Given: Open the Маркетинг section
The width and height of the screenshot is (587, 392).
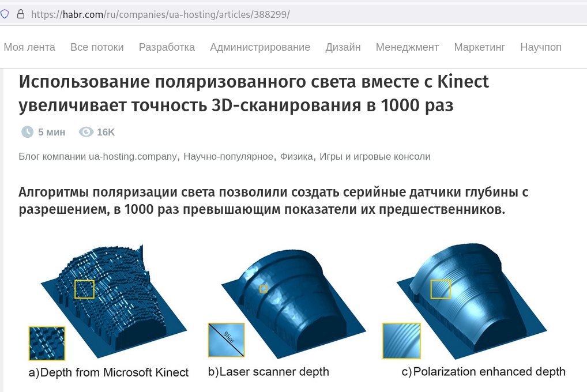Looking at the screenshot, I should [x=480, y=47].
